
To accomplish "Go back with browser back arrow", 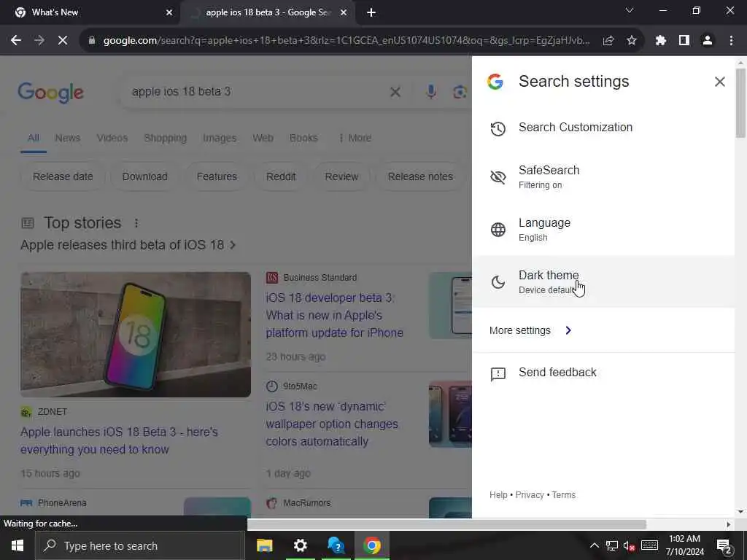I will coord(16,41).
